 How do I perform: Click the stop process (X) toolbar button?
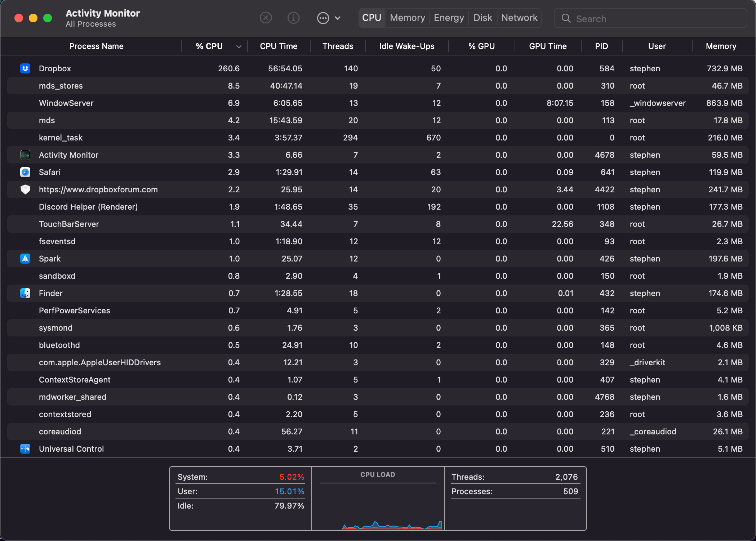(266, 18)
